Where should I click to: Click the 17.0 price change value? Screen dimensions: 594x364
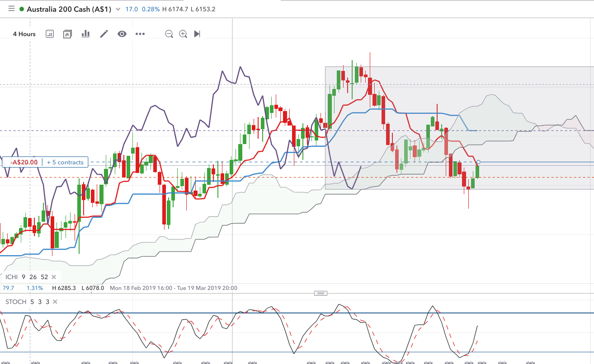(x=132, y=9)
